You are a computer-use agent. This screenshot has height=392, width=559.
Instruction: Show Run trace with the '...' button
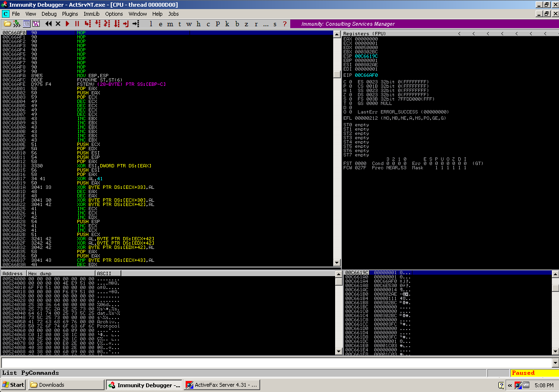(265, 24)
